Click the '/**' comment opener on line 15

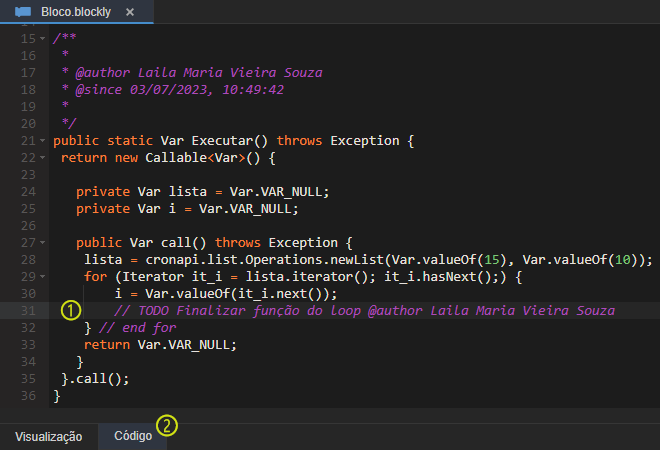click(64, 38)
